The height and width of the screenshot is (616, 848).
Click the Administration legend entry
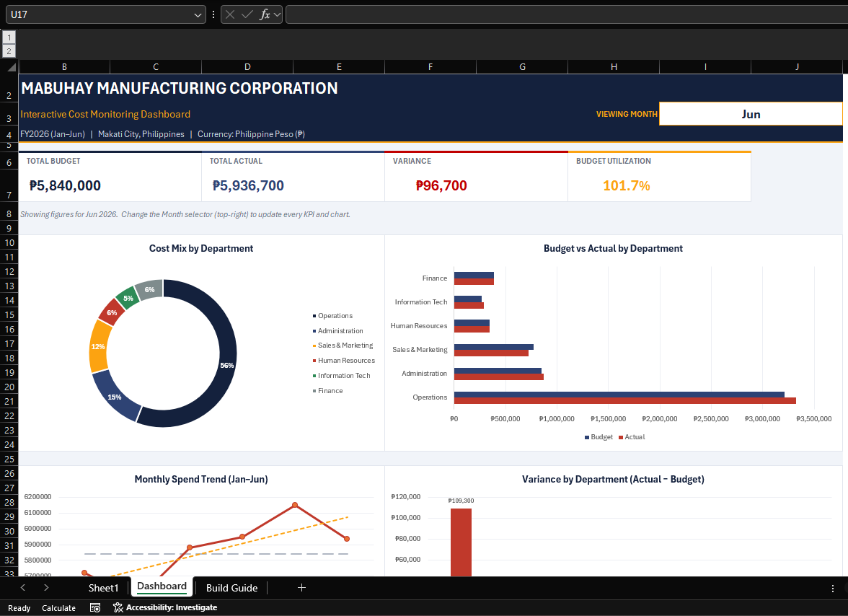coord(338,331)
